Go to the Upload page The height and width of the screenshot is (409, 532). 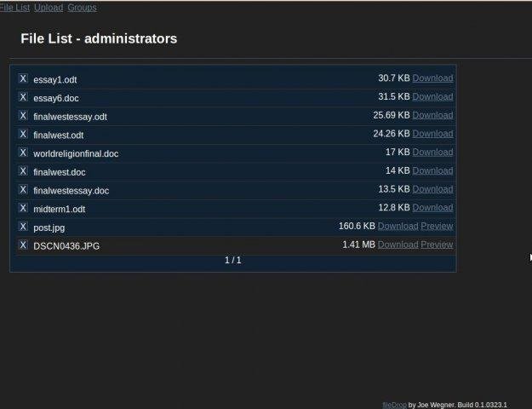coord(48,8)
